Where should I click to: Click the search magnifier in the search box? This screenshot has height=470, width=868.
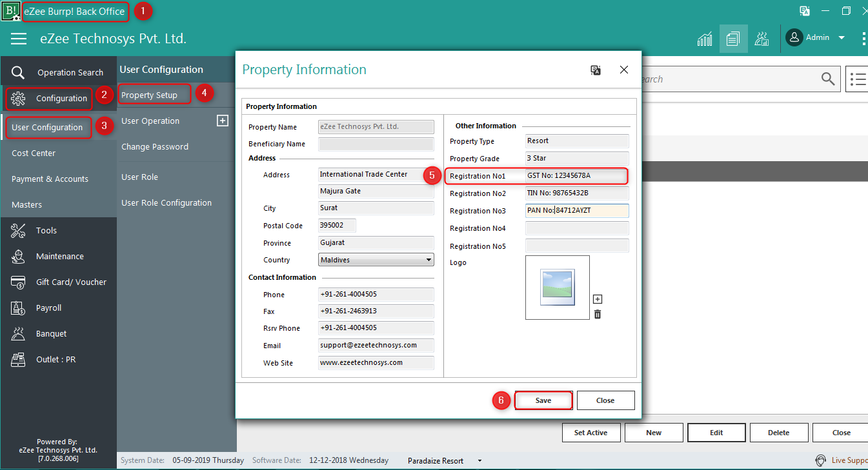click(x=828, y=79)
